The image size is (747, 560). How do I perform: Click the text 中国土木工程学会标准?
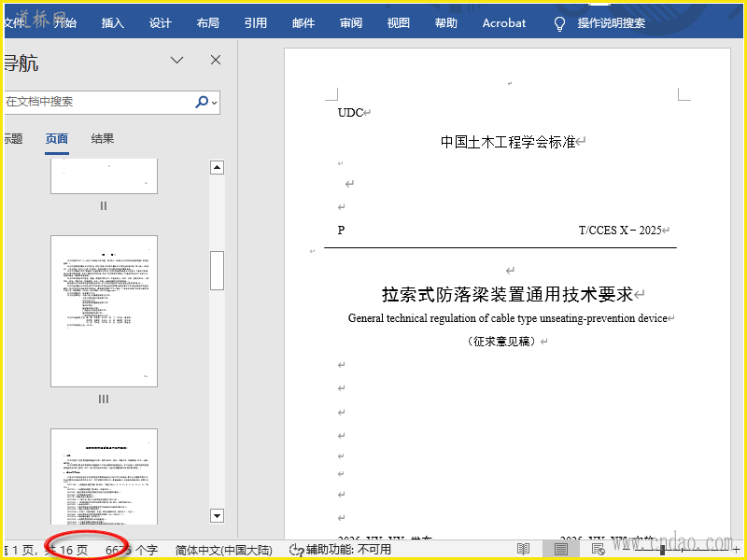(508, 142)
